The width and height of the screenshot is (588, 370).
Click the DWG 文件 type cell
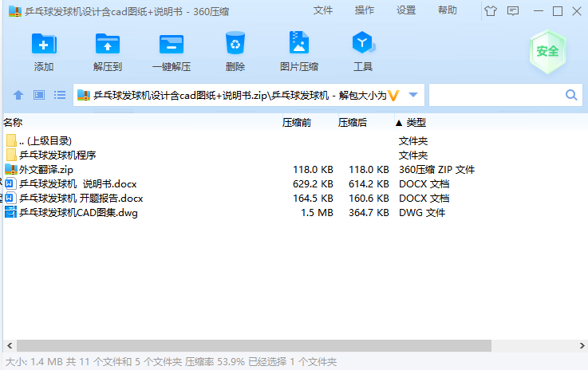click(422, 213)
